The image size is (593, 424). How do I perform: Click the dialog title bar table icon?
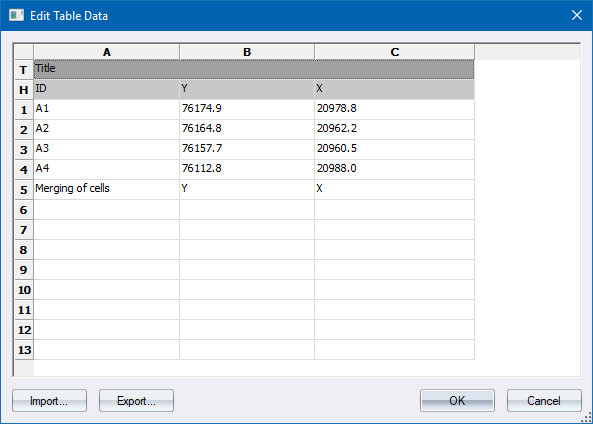16,16
